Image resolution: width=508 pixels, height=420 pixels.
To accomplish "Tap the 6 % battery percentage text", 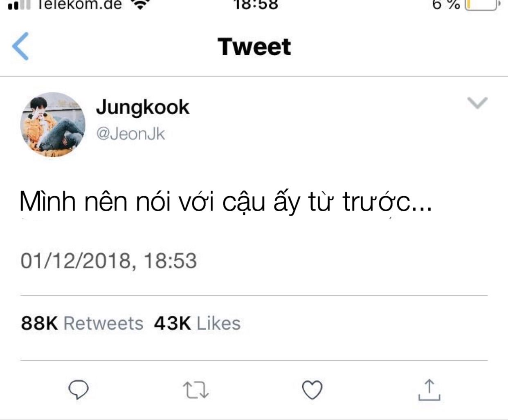I will pos(446,4).
